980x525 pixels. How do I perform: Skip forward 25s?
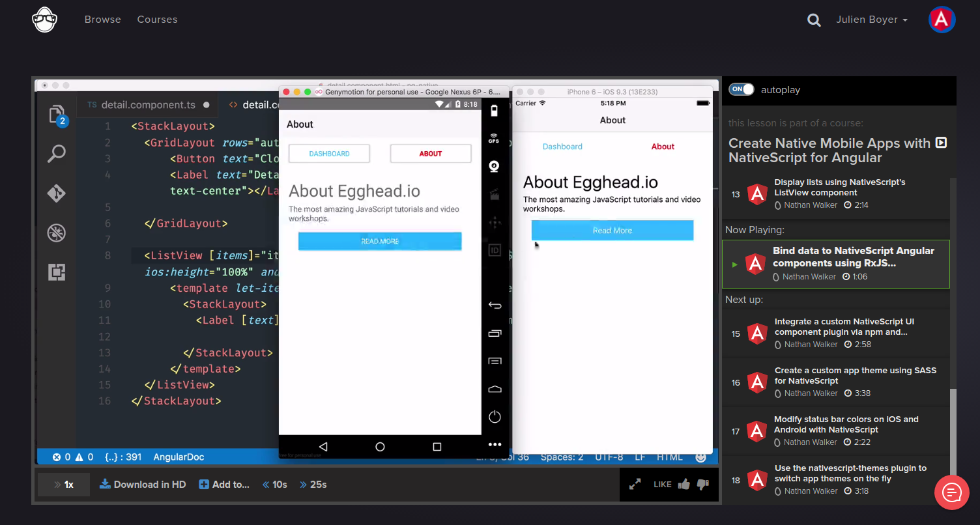pyautogui.click(x=313, y=485)
